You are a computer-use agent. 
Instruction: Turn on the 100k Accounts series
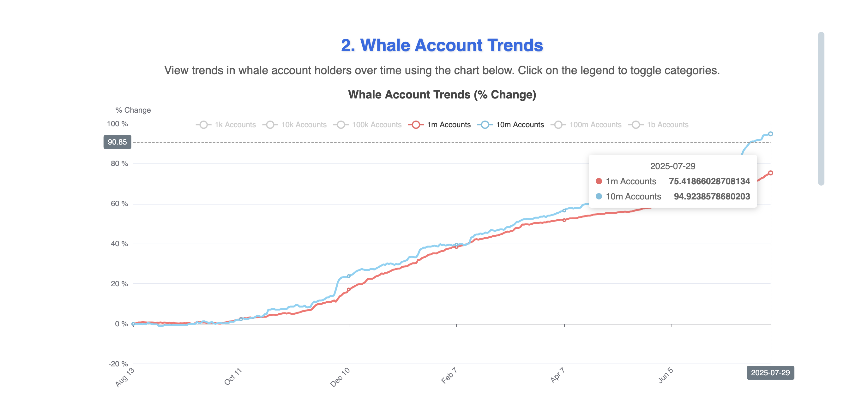368,125
